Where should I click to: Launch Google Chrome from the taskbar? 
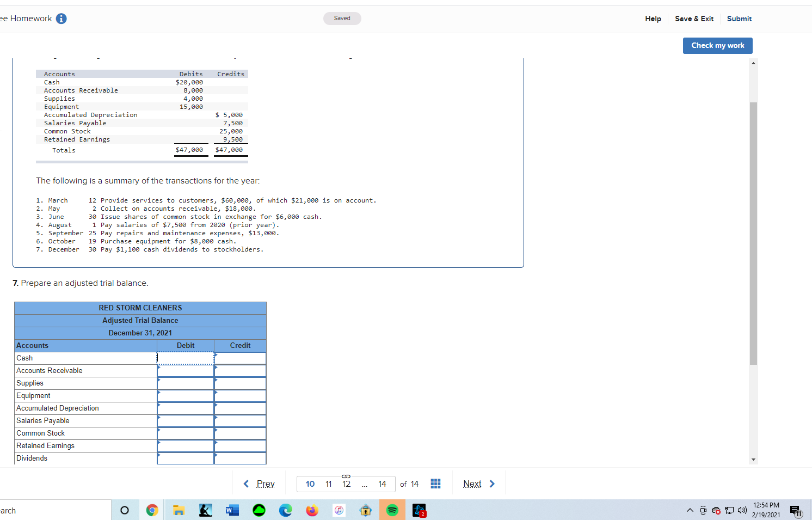coord(152,510)
